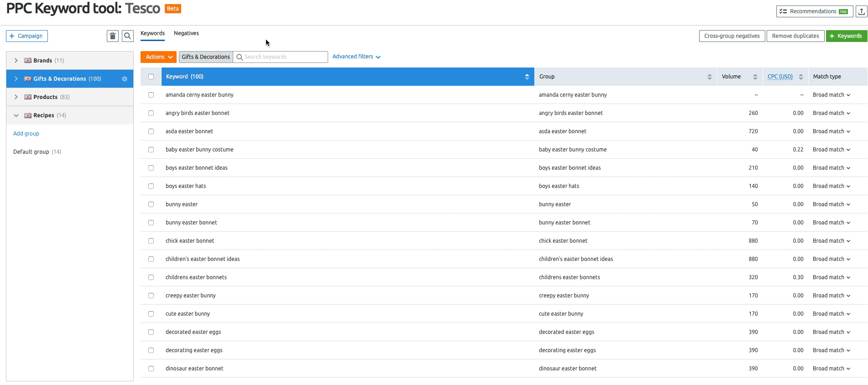Open match type dropdown for 'amanda cerny easter bunny'

(x=831, y=95)
